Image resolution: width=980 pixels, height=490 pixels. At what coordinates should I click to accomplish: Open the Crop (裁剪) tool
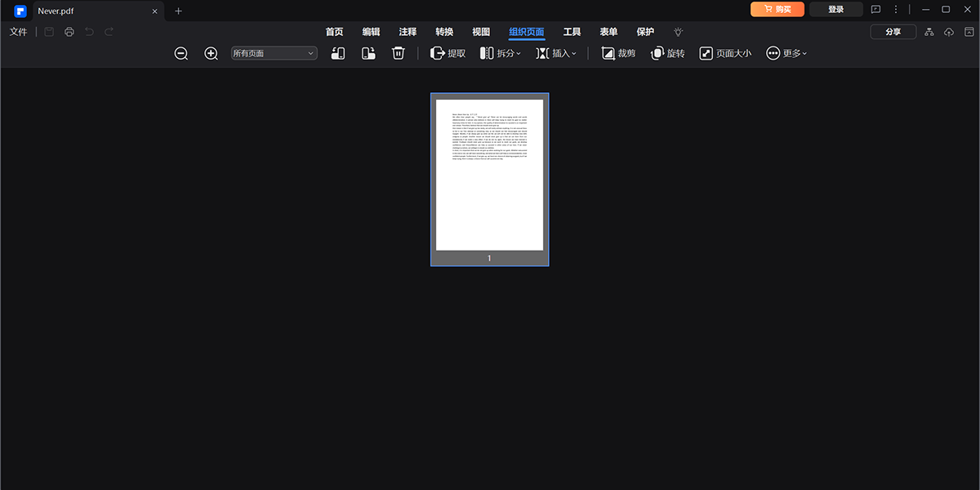point(618,53)
